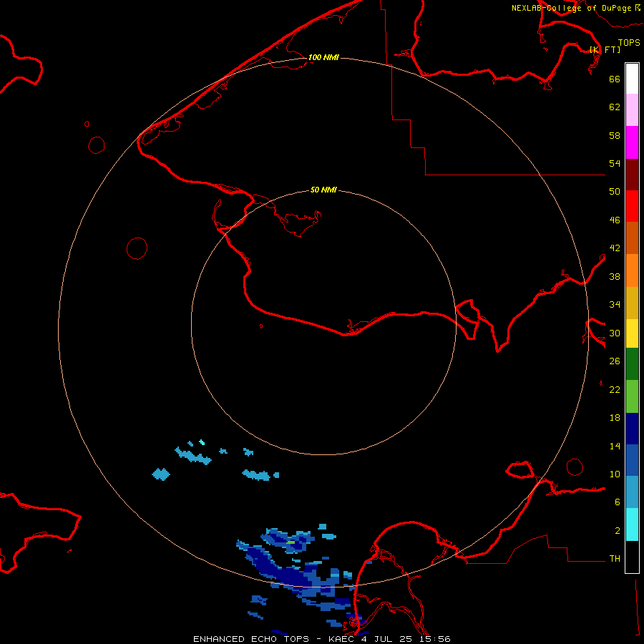Click the legend value "30"
The image size is (644, 644).
click(x=615, y=333)
